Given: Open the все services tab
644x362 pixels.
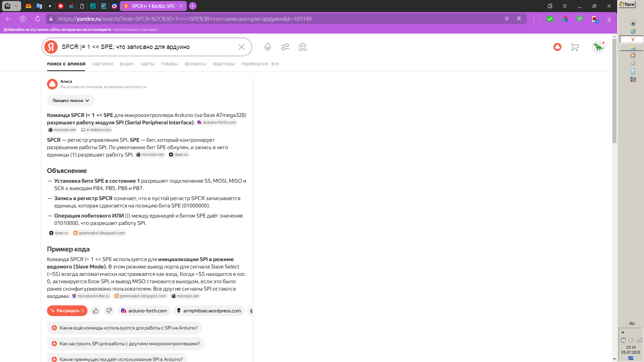Looking at the screenshot, I should coord(275,64).
